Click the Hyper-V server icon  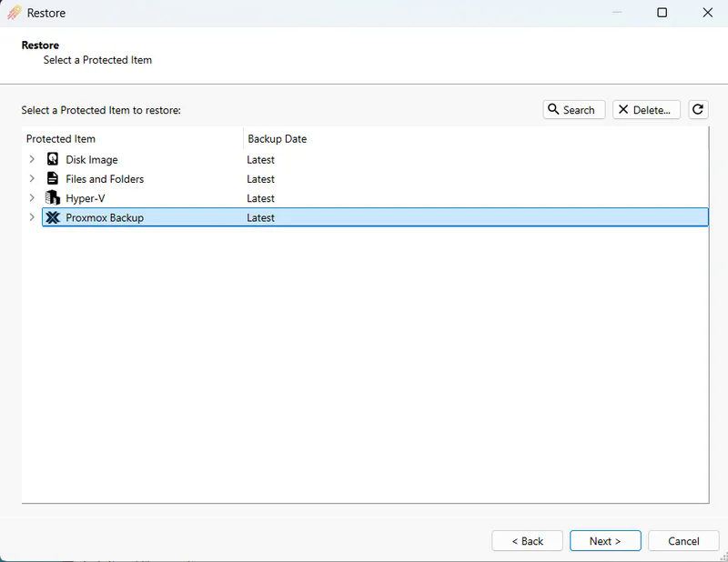tap(53, 197)
